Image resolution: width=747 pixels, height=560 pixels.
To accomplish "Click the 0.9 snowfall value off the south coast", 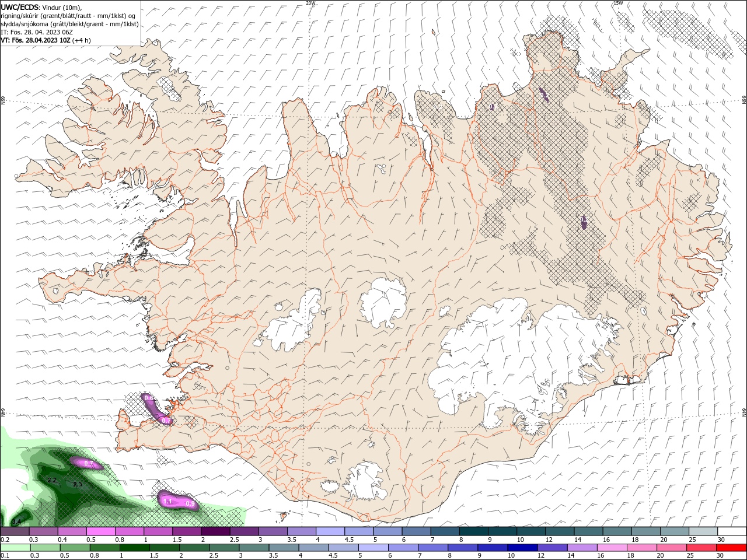I will click(x=190, y=503).
